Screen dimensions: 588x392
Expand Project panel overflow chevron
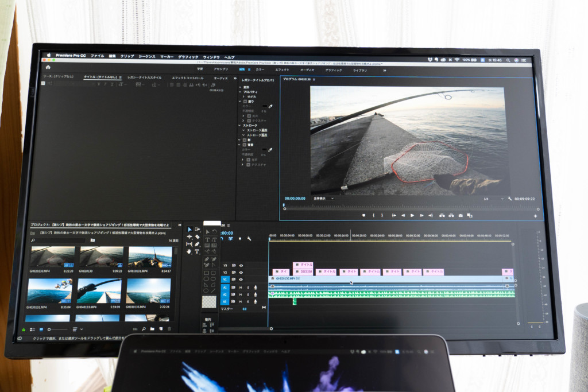point(179,225)
